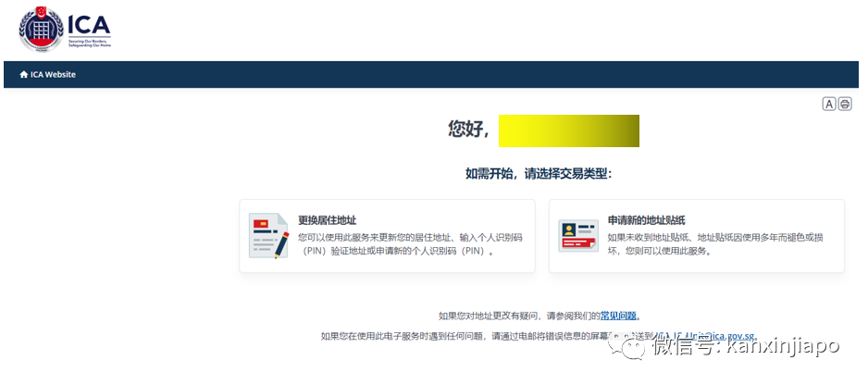Click the document-and-pencil change address icon
Image resolution: width=868 pixels, height=385 pixels.
pos(268,236)
